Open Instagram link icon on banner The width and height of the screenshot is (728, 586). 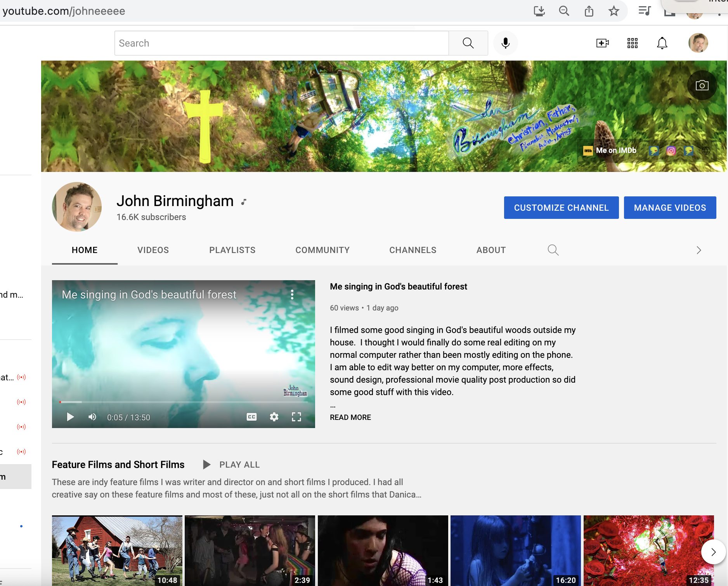(671, 151)
